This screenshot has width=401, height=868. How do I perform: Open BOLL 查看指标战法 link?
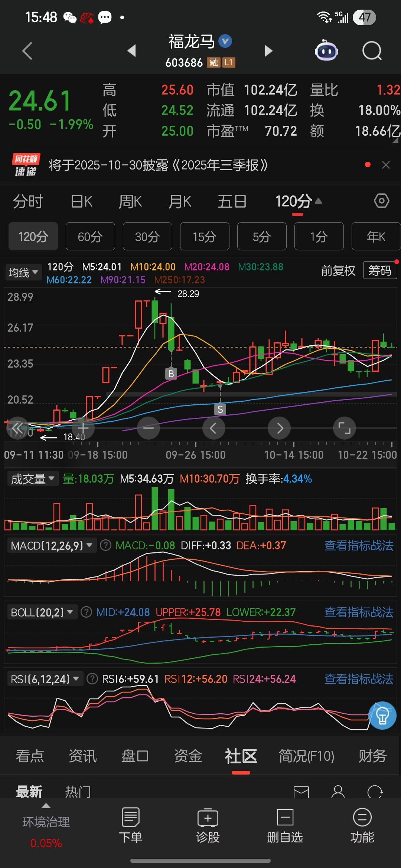tap(359, 612)
